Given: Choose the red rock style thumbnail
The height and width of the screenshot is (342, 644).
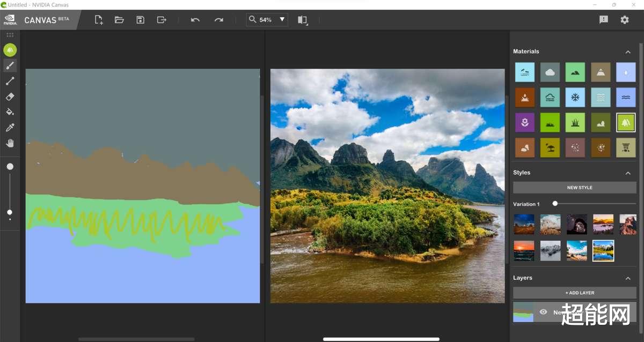Looking at the screenshot, I should tap(628, 225).
